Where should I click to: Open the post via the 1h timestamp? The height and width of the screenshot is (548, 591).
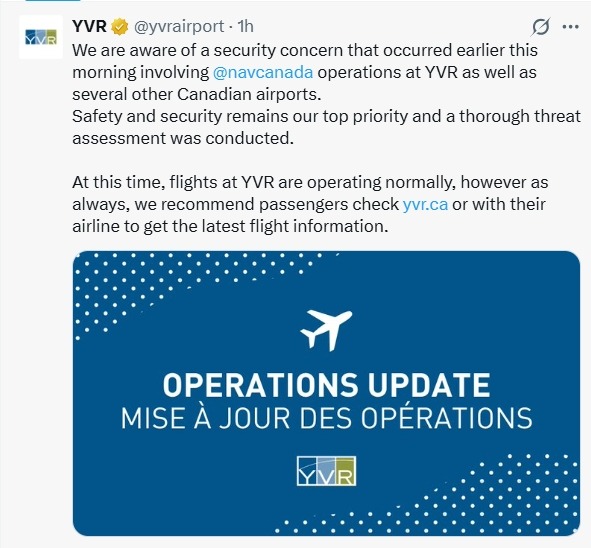tap(246, 26)
